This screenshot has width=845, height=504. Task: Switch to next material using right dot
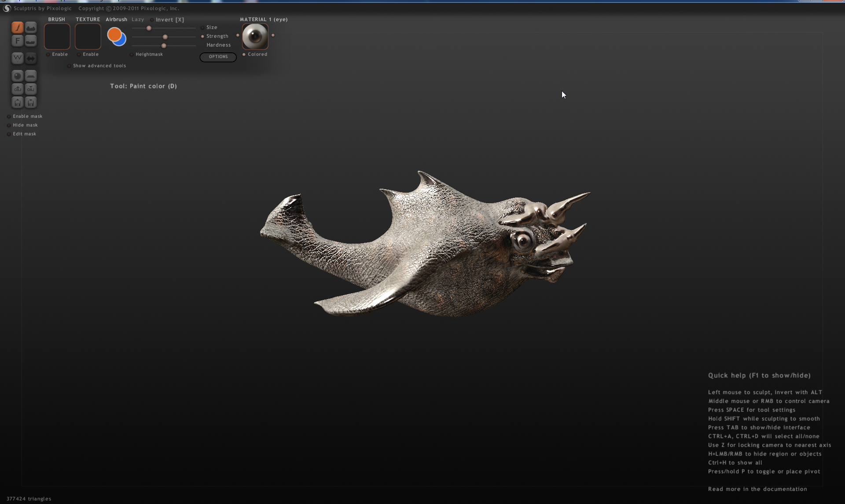(x=273, y=35)
